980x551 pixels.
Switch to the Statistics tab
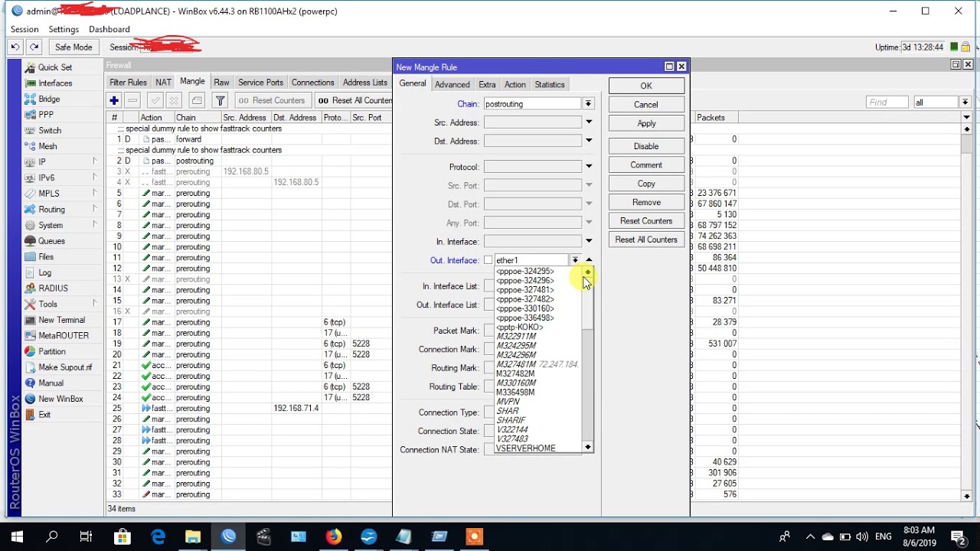(x=550, y=85)
